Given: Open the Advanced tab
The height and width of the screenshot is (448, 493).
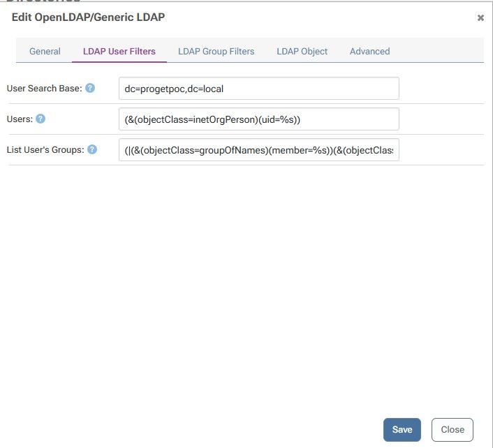Looking at the screenshot, I should pyautogui.click(x=370, y=51).
